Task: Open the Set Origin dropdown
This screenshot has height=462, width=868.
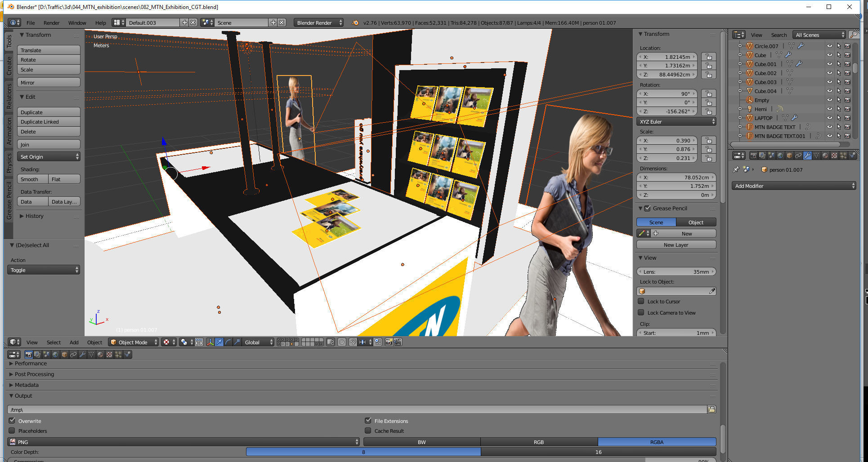Action: pos(49,156)
